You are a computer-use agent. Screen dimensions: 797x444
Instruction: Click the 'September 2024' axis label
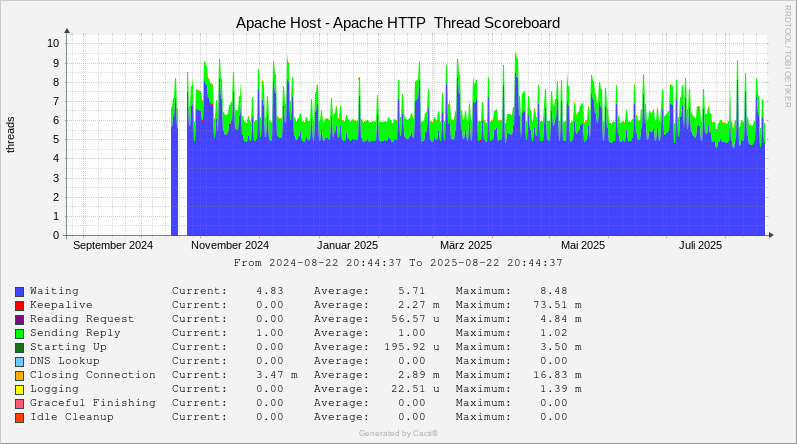pos(113,245)
